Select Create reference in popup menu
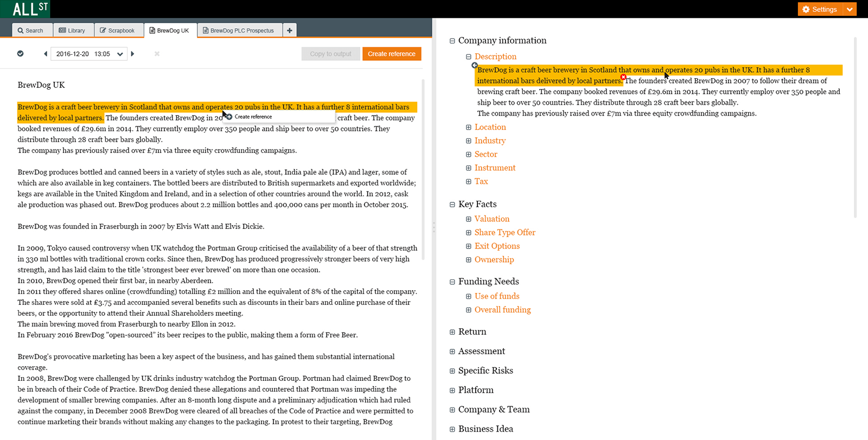868x440 pixels. (x=253, y=117)
